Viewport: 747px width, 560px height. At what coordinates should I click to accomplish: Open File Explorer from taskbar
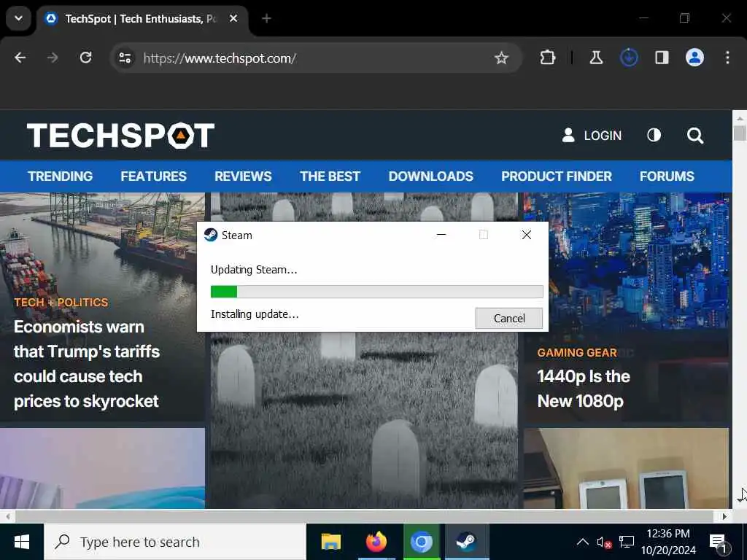tap(330, 542)
